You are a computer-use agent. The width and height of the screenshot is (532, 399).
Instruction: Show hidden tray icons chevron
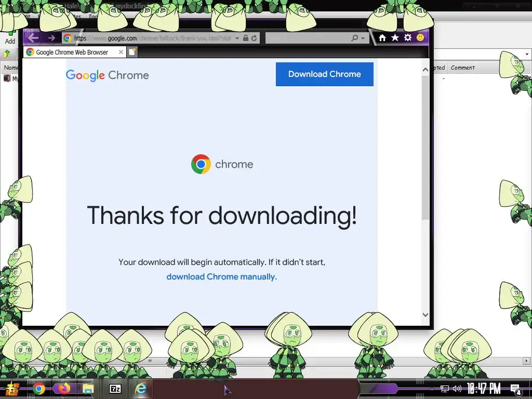click(432, 389)
